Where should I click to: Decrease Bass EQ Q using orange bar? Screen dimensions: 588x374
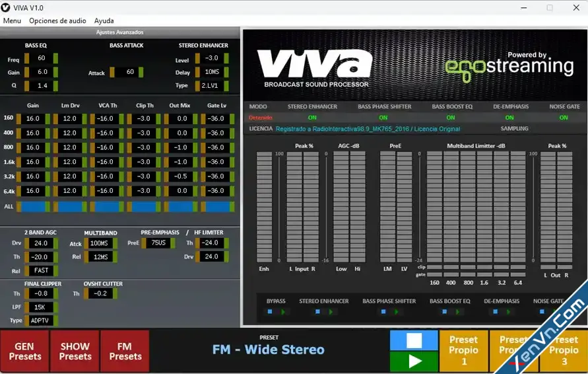(26, 86)
